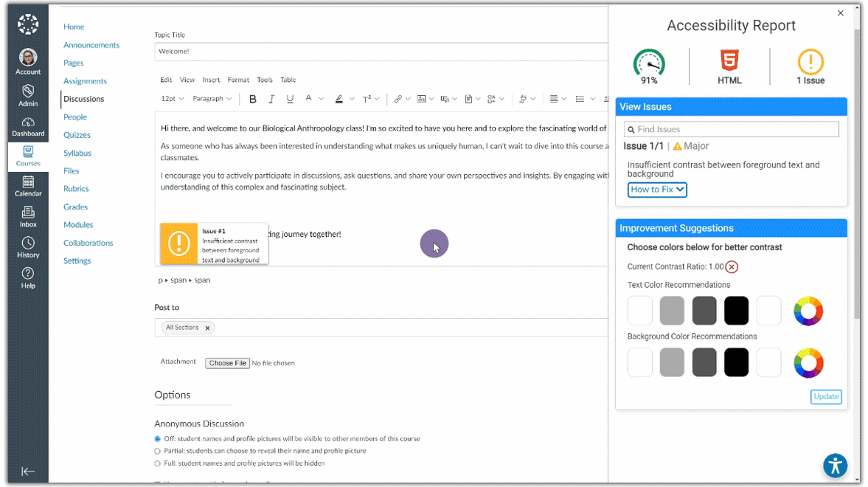Toggle bold formatting in the editor toolbar
868x487 pixels.
point(253,99)
